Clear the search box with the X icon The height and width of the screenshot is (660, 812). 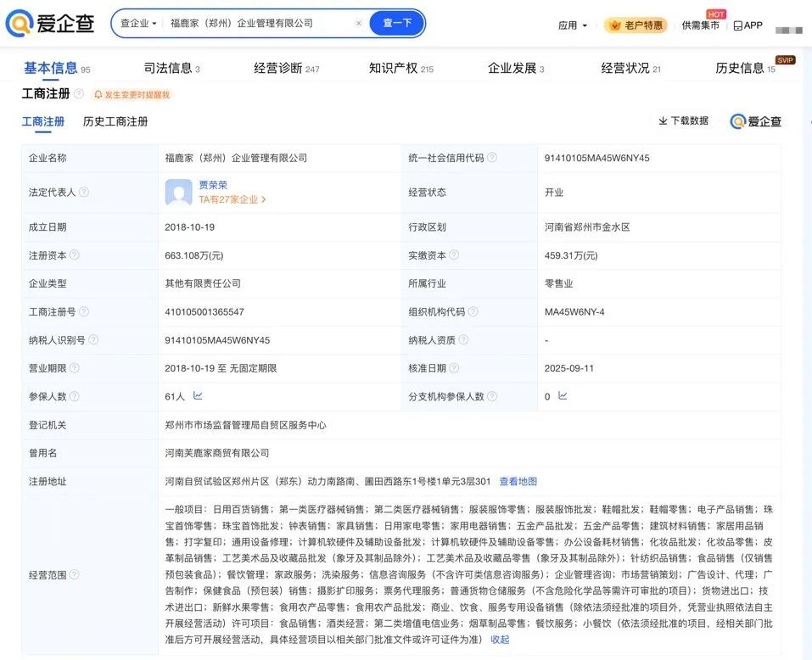pos(358,24)
